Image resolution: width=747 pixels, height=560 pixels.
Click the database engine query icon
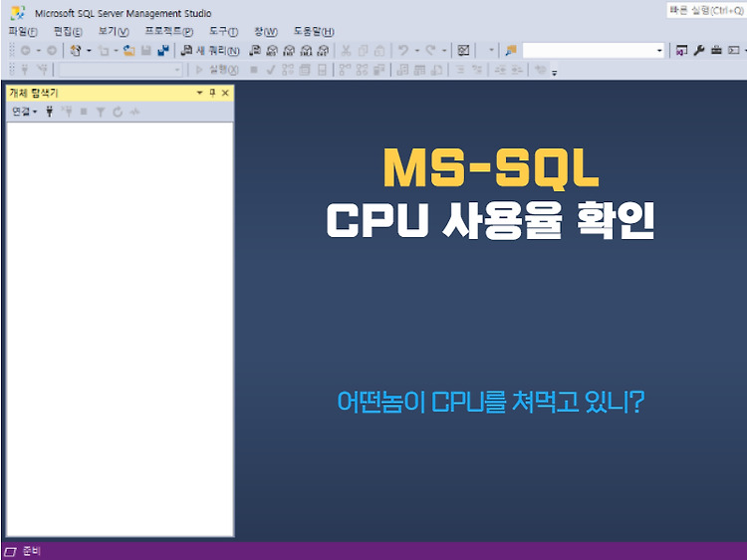[x=255, y=50]
